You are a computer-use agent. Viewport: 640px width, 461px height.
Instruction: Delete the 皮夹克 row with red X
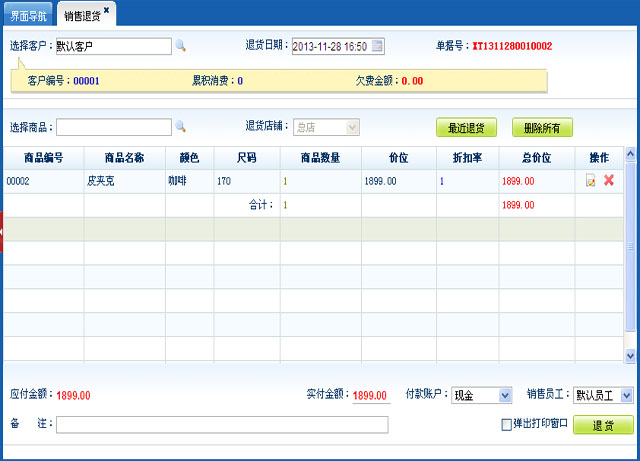609,180
